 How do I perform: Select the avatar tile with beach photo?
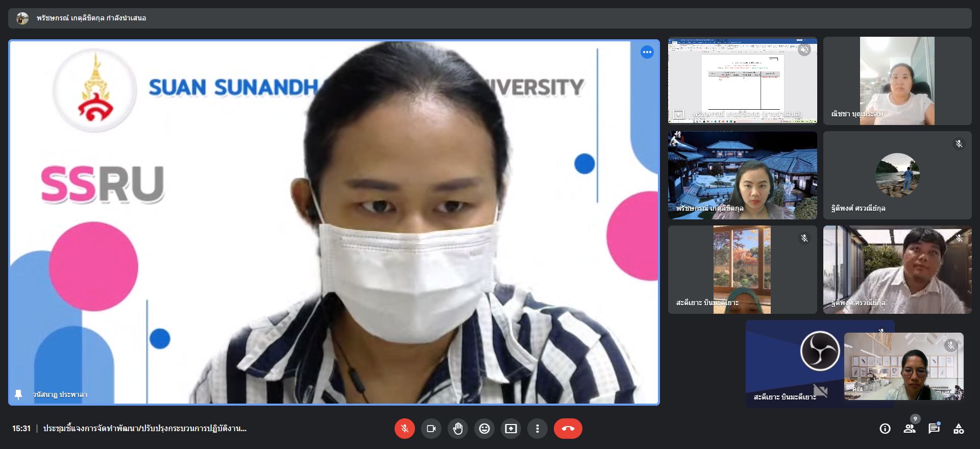tap(897, 176)
